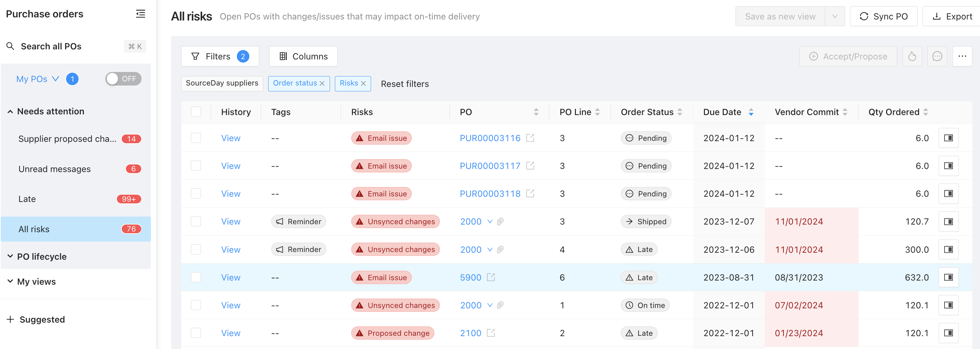Expand PO 2000 chevron on Shipped row
Screen dimensions: 980x349
pos(490,222)
